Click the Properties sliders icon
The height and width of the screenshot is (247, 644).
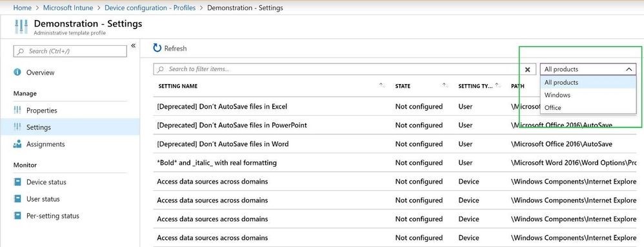pyautogui.click(x=17, y=111)
